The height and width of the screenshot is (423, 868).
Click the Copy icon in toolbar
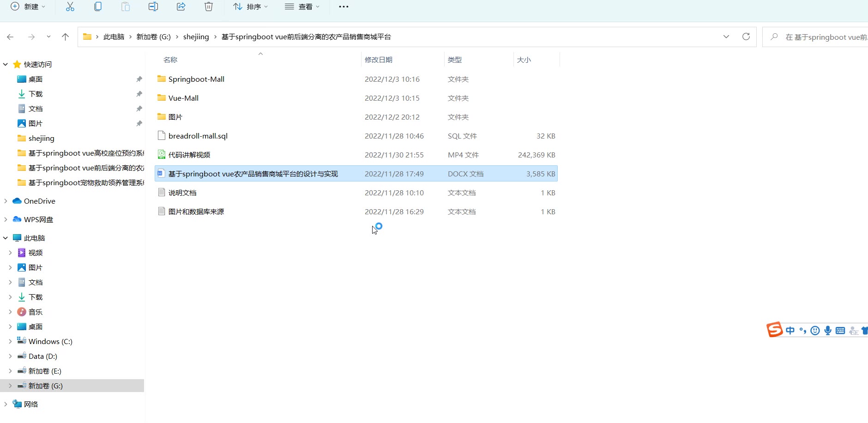(98, 6)
